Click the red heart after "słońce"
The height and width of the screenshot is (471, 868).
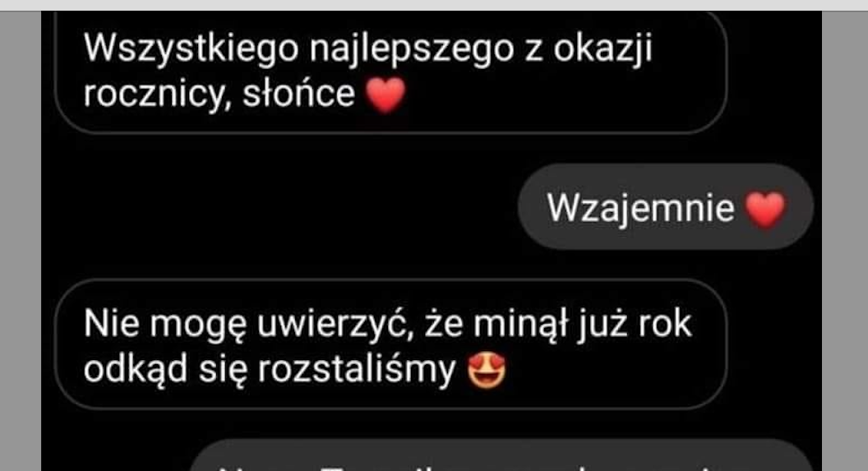click(386, 95)
